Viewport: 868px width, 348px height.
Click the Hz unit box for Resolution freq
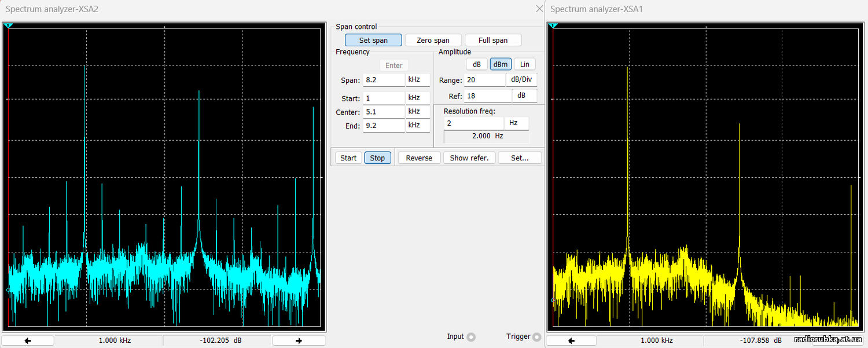coord(517,123)
